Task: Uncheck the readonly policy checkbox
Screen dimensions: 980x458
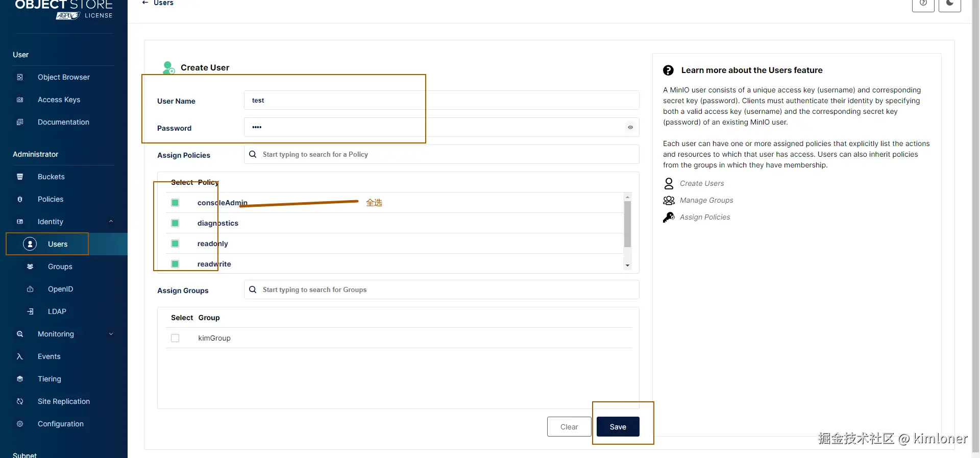Action: coord(175,244)
